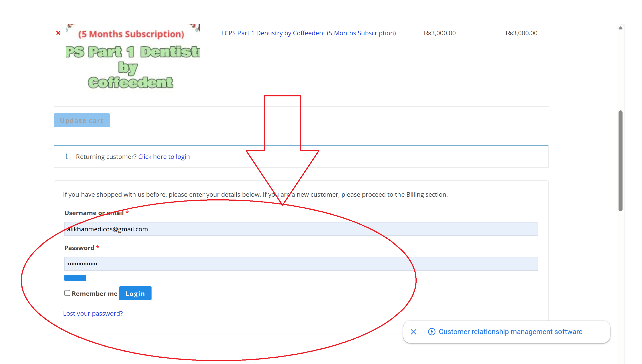This screenshot has width=642, height=364.
Task: Open Customer relationship management software ad link
Action: pyautogui.click(x=510, y=332)
